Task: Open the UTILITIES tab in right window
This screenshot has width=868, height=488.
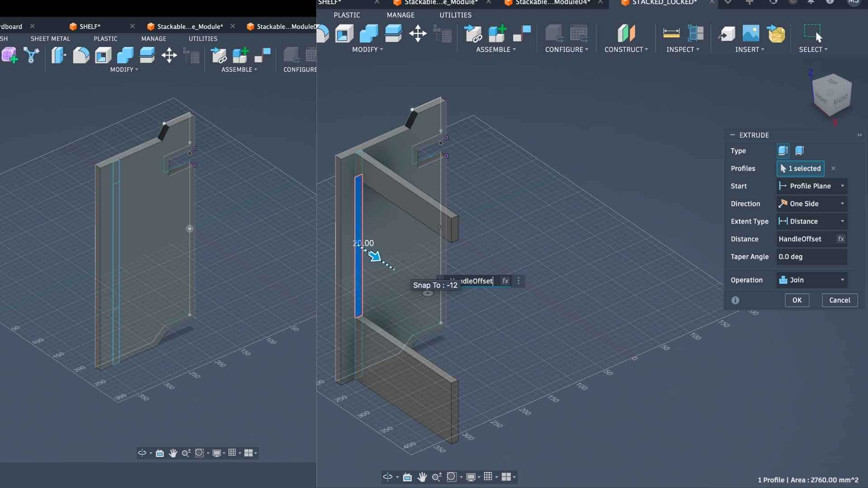Action: [455, 15]
